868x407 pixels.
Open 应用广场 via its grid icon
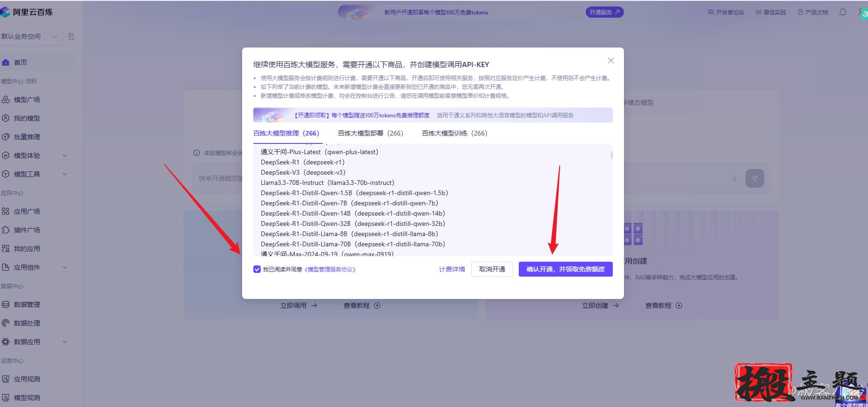pyautogui.click(x=6, y=211)
